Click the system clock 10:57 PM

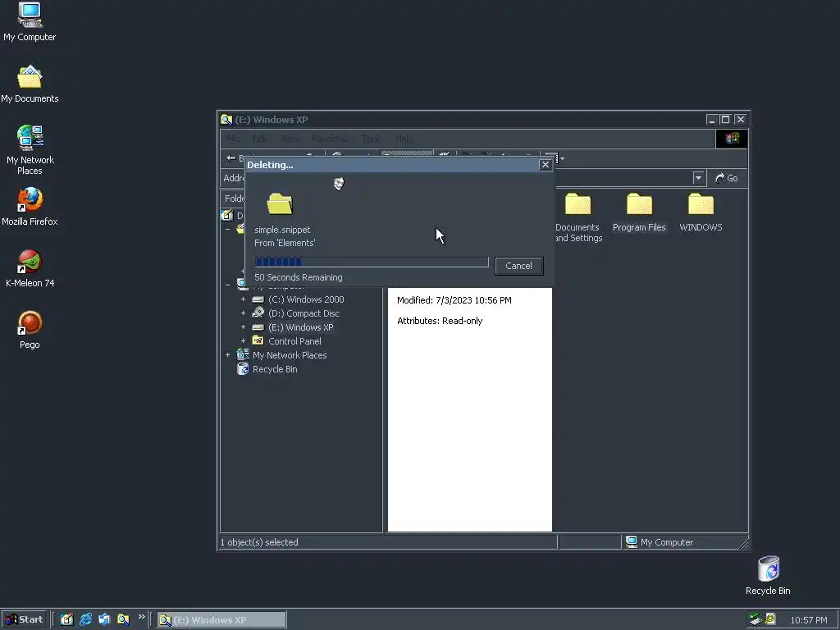click(x=808, y=620)
